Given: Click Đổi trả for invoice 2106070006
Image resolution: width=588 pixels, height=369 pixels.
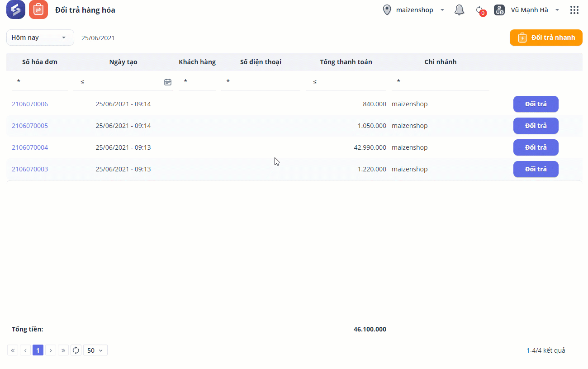Looking at the screenshot, I should pyautogui.click(x=536, y=104).
